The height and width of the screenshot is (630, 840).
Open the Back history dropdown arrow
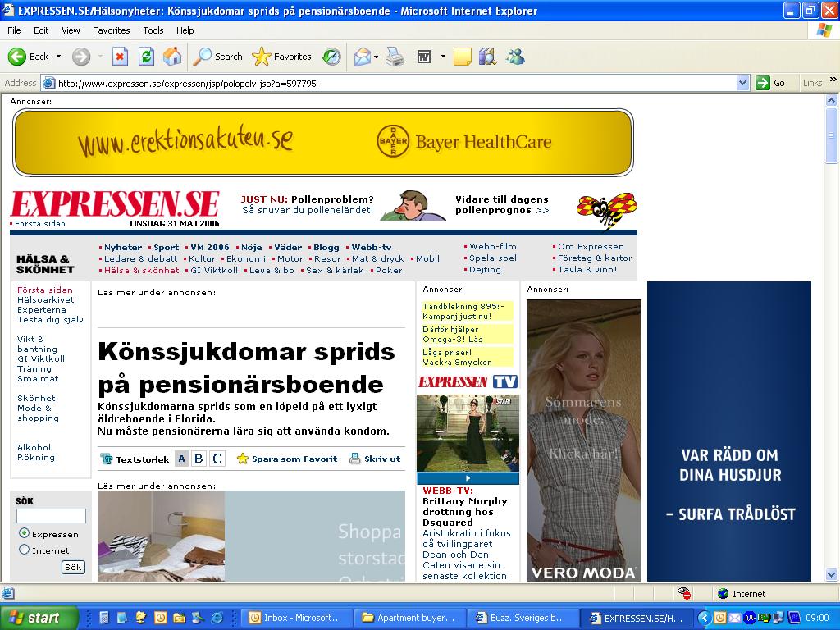coord(59,57)
